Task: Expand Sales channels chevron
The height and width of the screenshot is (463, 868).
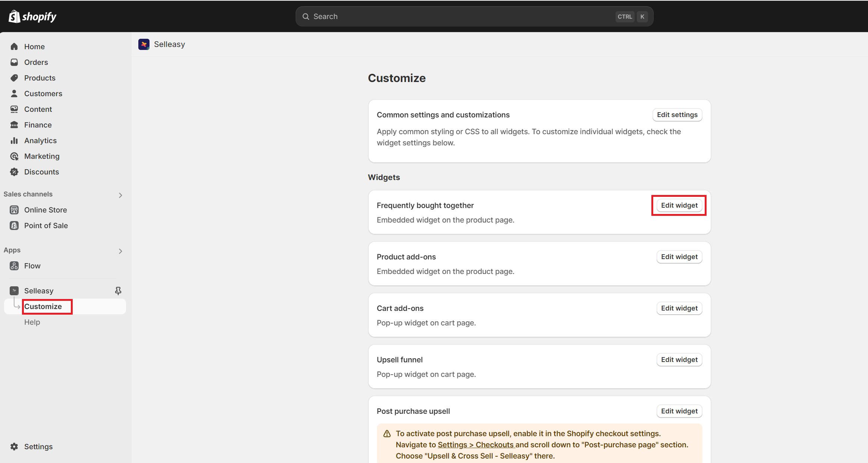Action: point(120,195)
